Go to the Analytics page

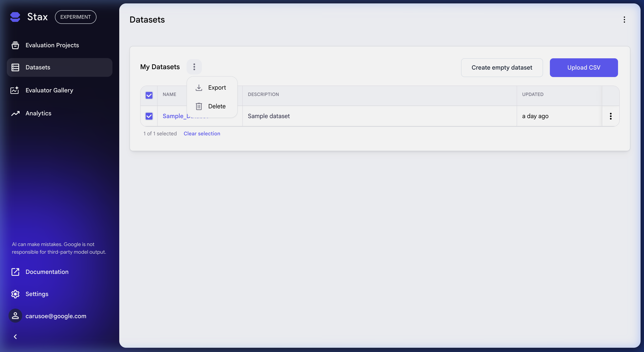pyautogui.click(x=38, y=113)
